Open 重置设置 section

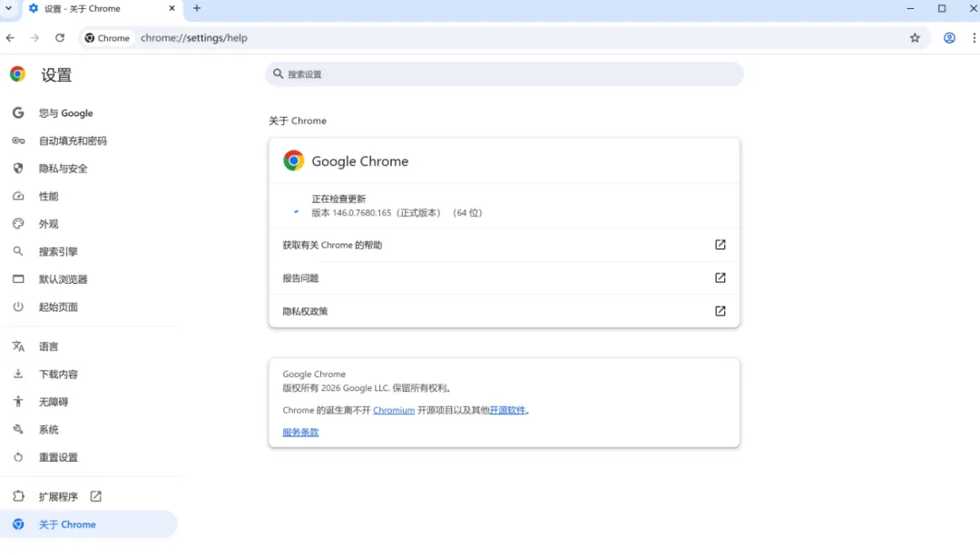coord(89,457)
